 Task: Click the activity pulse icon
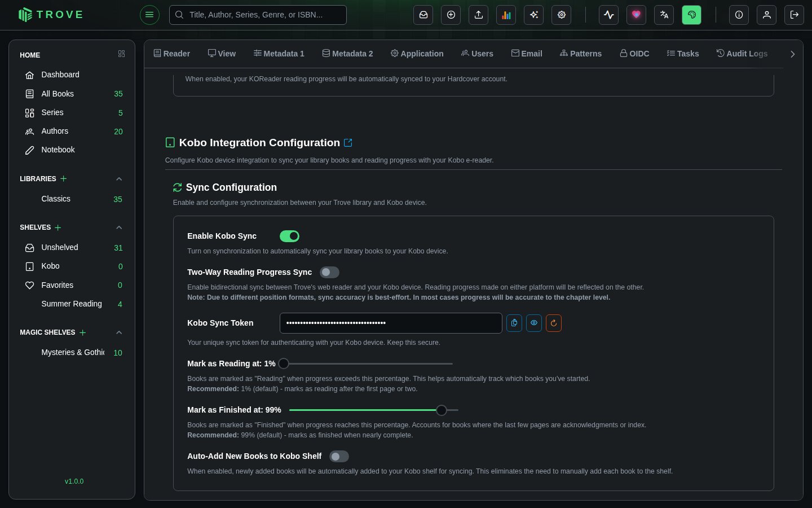coord(609,15)
